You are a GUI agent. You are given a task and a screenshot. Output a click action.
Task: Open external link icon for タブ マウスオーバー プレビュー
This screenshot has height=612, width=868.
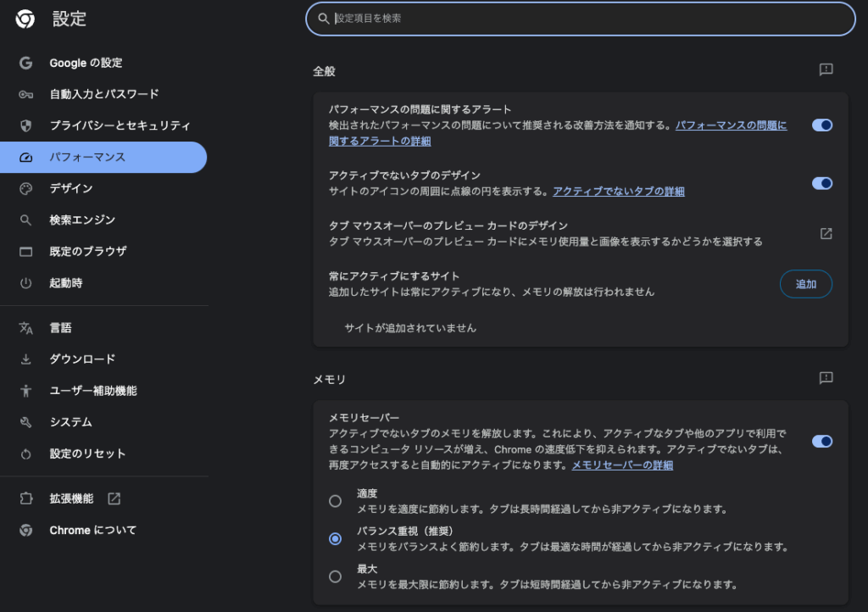[x=826, y=234]
